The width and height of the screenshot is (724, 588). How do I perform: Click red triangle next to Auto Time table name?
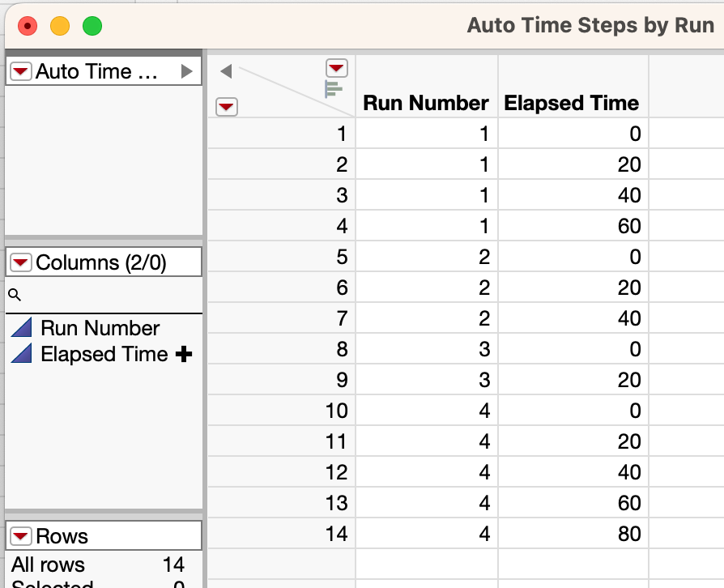pos(21,71)
